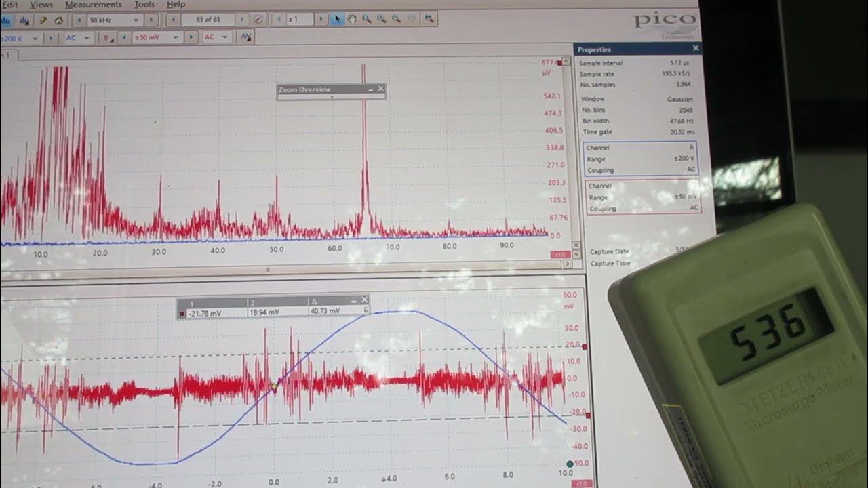Image resolution: width=868 pixels, height=488 pixels.
Task: Open the Measurements menu
Action: coord(93,5)
